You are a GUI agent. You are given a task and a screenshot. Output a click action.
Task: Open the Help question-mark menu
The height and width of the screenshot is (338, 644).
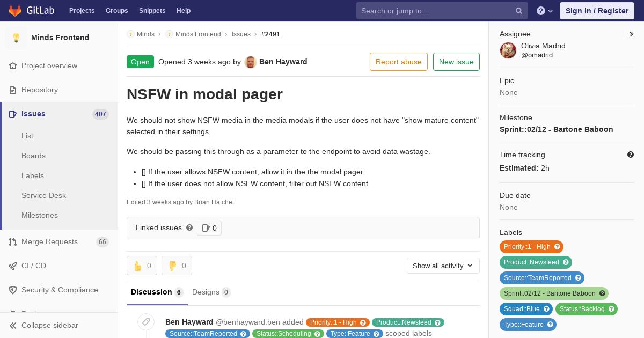tap(545, 11)
